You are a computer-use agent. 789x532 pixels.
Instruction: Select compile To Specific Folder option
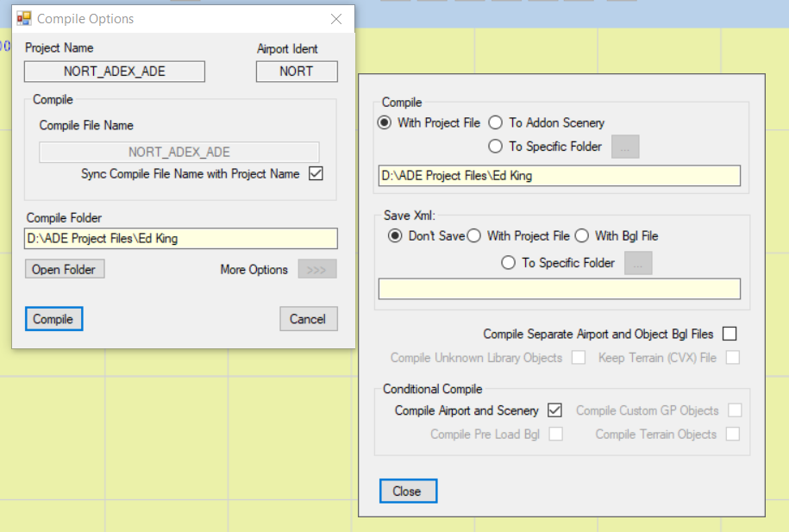(496, 147)
